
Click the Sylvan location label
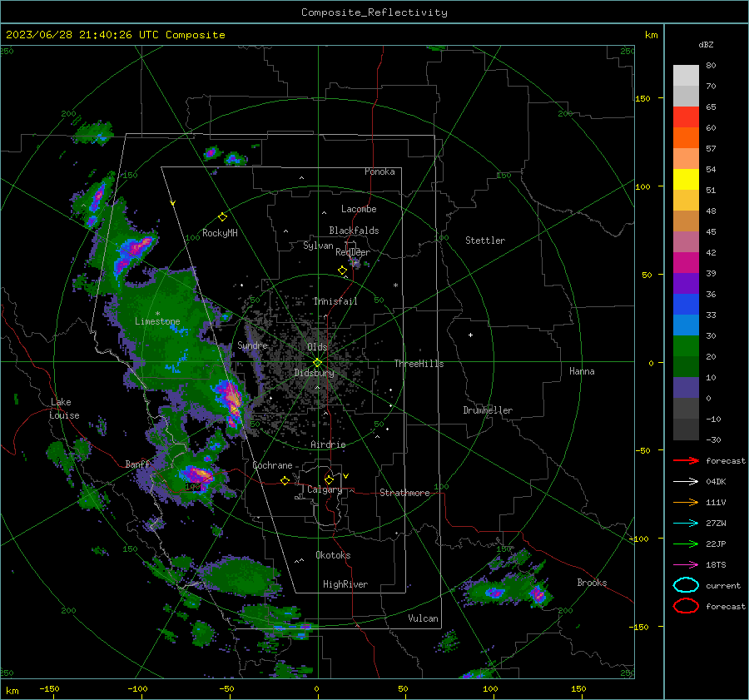click(x=318, y=246)
